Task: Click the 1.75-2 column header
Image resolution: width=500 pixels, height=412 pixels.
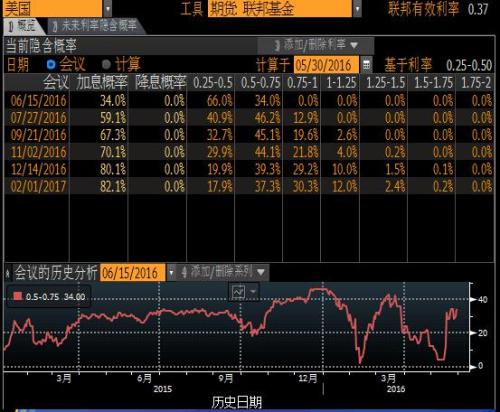Action: coord(476,83)
